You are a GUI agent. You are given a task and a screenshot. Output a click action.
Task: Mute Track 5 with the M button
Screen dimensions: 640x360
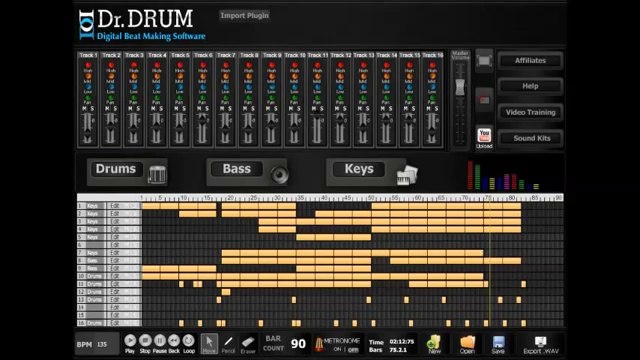pyautogui.click(x=176, y=109)
